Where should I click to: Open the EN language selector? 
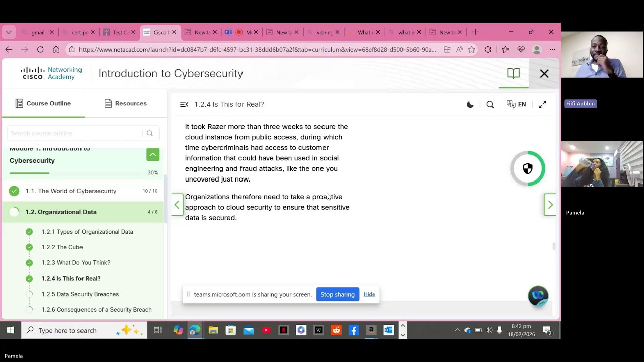(516, 104)
